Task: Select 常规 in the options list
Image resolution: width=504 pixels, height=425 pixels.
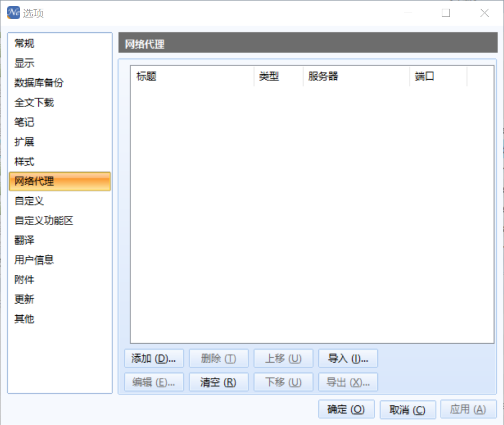Action: (x=25, y=44)
